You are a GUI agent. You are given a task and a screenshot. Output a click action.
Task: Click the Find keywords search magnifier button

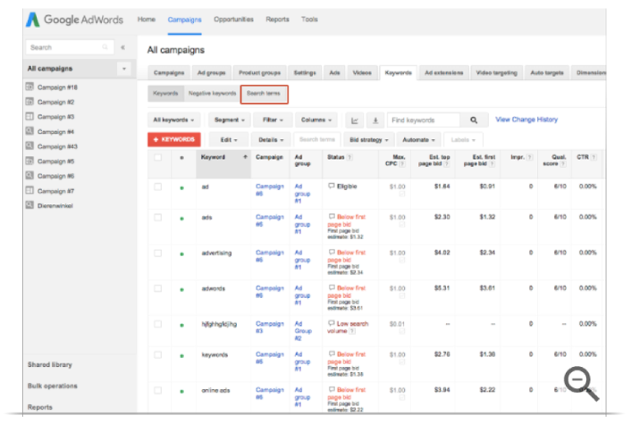tap(473, 120)
